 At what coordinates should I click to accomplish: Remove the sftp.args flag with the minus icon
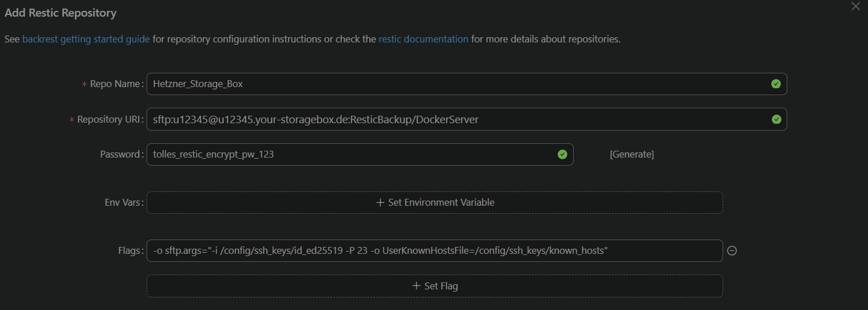pos(731,250)
